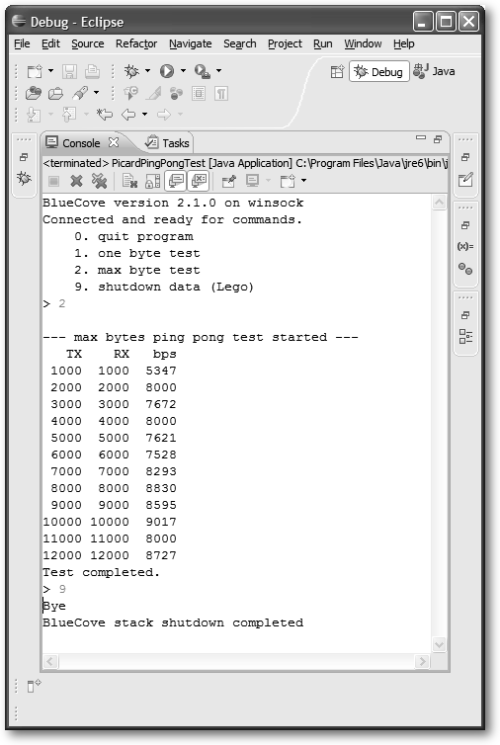The width and height of the screenshot is (500, 745).
Task: Click the Next Annotation icon
Action: click(x=34, y=114)
